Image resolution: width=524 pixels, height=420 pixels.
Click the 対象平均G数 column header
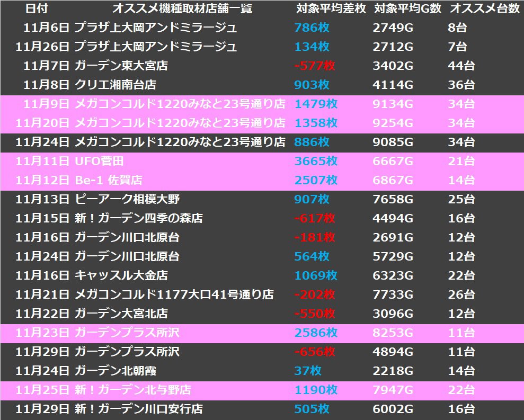click(408, 8)
